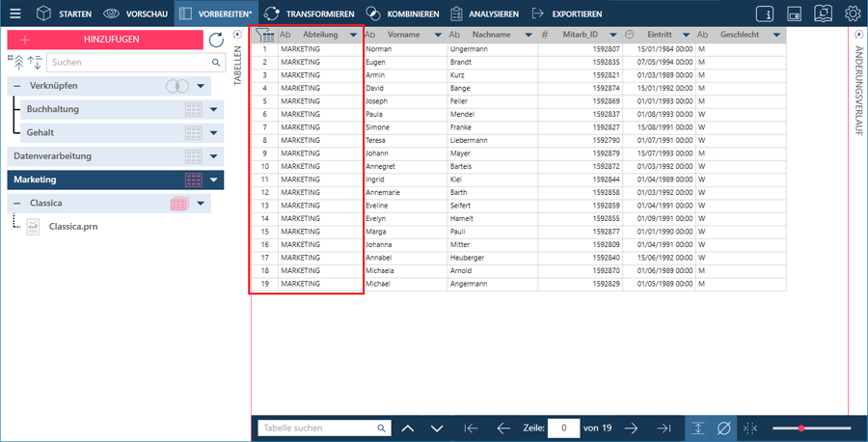Switch to the Vorbereiten tab
Viewport: 868px width, 442px height.
tap(216, 14)
